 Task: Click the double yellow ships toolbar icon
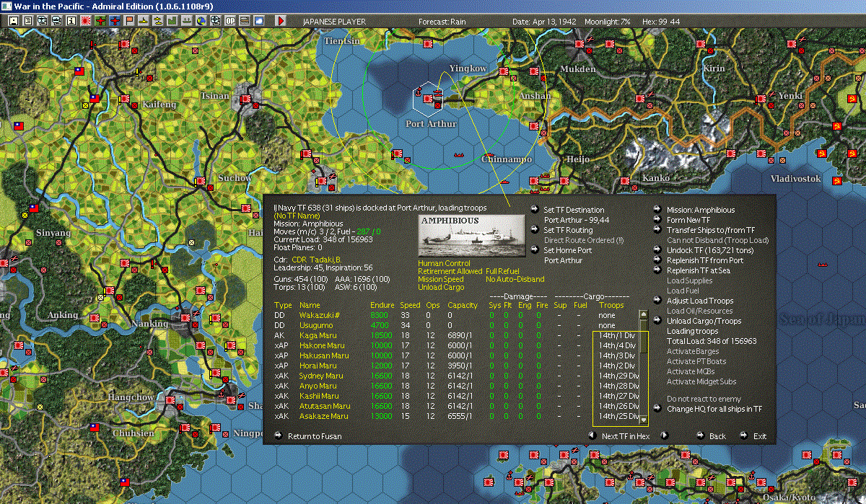158,21
